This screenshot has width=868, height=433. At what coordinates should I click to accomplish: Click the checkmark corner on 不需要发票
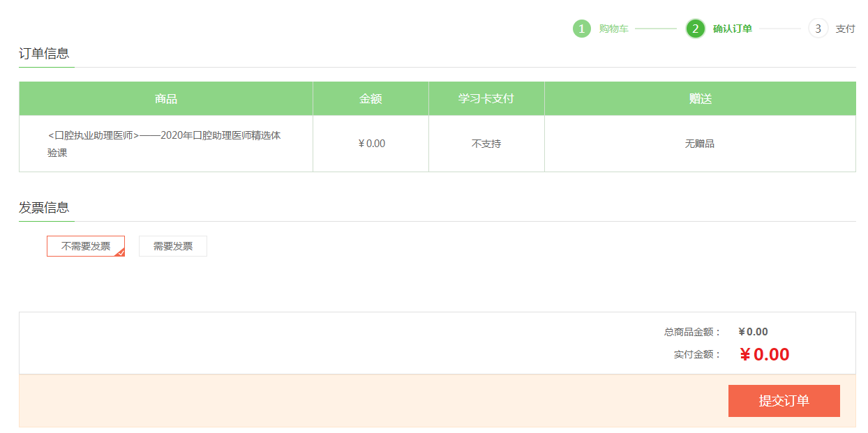click(120, 252)
